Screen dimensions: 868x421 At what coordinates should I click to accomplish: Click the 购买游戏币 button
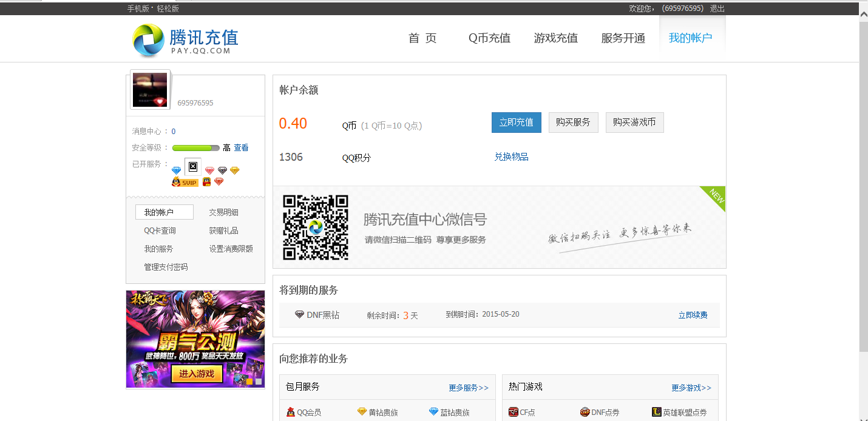[635, 122]
